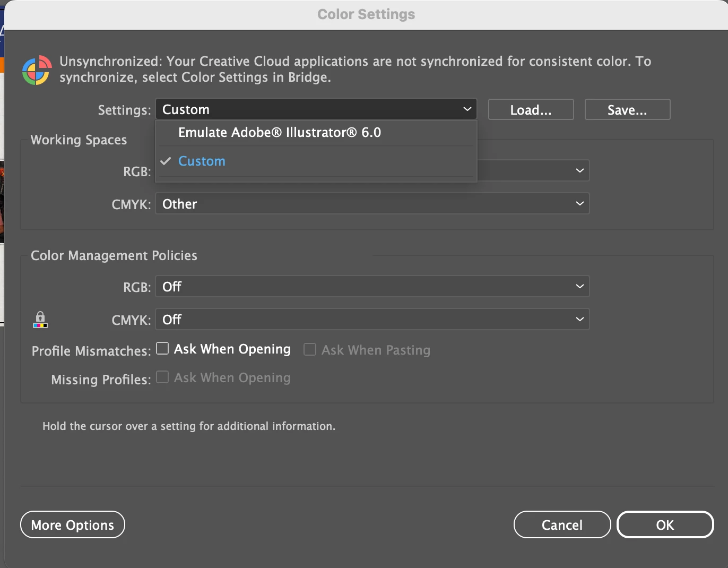Cancel the Color Settings dialog
Viewport: 728px width, 568px height.
pyautogui.click(x=562, y=524)
